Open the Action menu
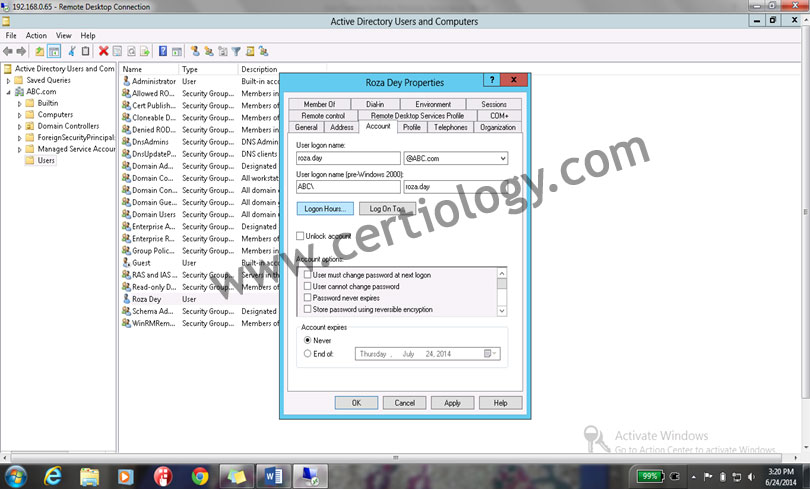 [36, 36]
